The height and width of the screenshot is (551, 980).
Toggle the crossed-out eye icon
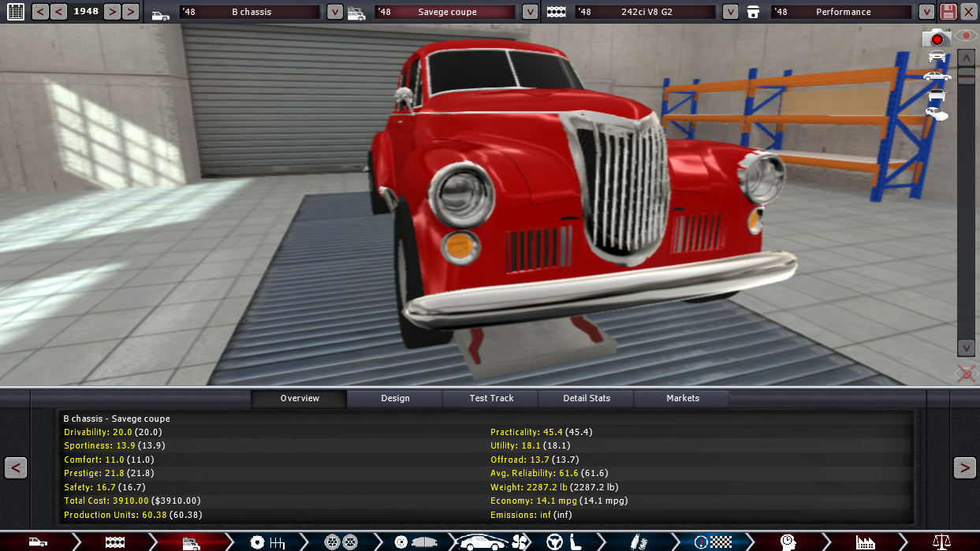coord(966,374)
